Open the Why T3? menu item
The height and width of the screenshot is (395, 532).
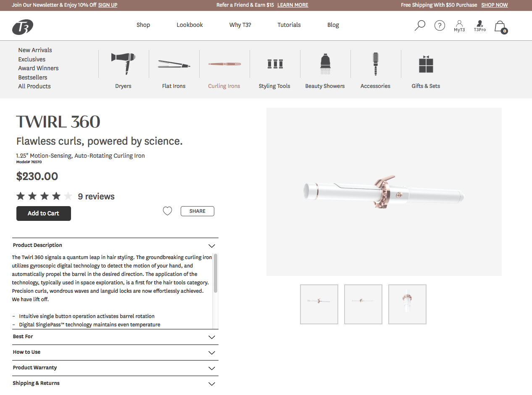[240, 25]
